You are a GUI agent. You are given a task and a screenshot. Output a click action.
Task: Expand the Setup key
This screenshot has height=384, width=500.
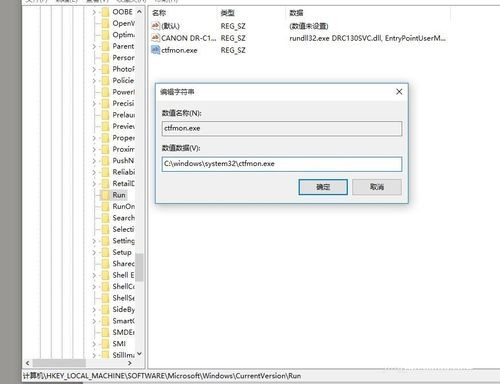point(94,253)
